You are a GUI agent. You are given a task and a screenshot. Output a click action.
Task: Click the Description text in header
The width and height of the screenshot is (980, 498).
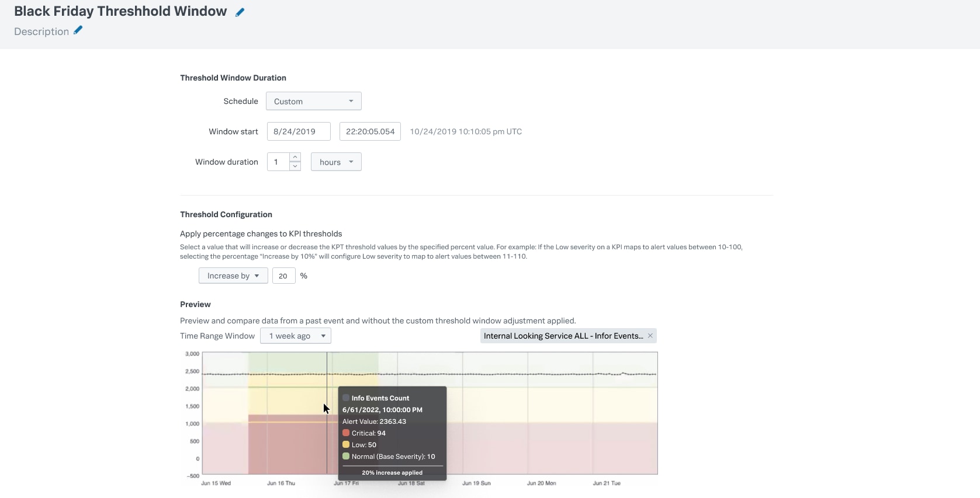tap(41, 32)
